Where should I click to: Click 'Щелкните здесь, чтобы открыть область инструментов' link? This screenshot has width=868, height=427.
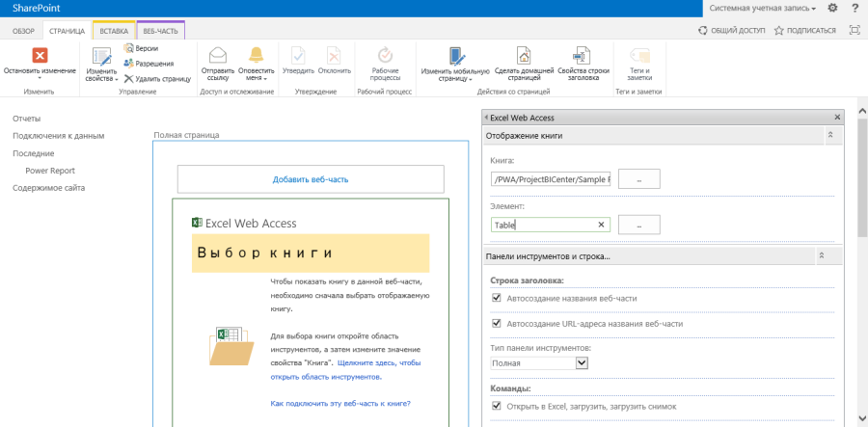pyautogui.click(x=345, y=370)
